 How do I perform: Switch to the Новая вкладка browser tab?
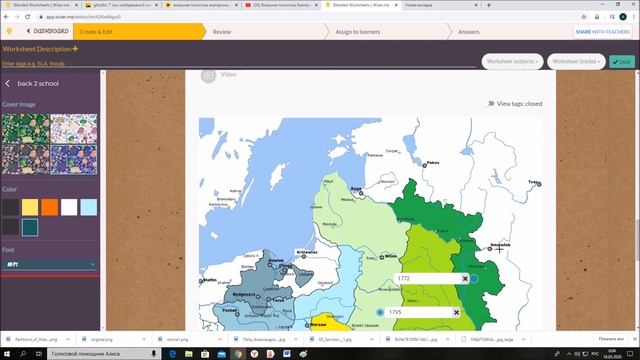(441, 5)
